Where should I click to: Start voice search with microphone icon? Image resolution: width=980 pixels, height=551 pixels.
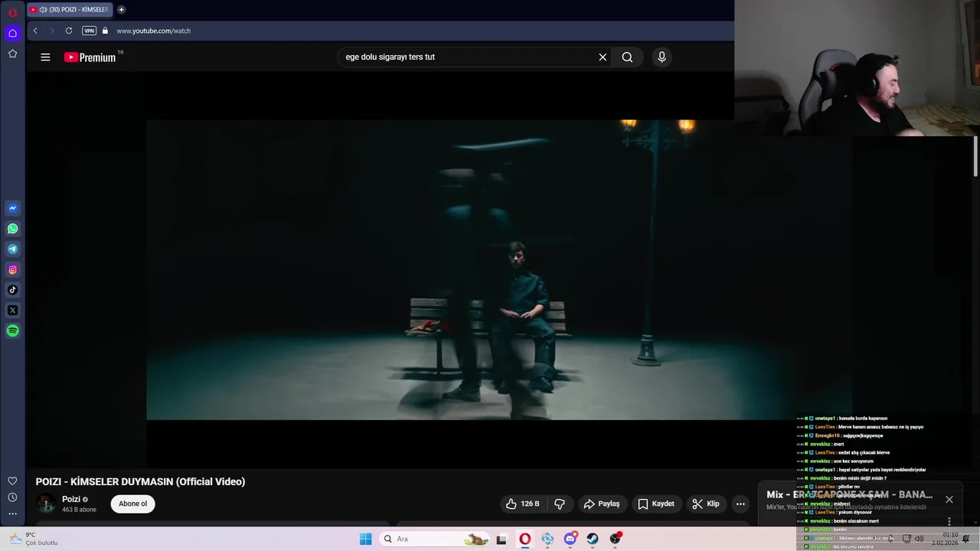coord(661,57)
